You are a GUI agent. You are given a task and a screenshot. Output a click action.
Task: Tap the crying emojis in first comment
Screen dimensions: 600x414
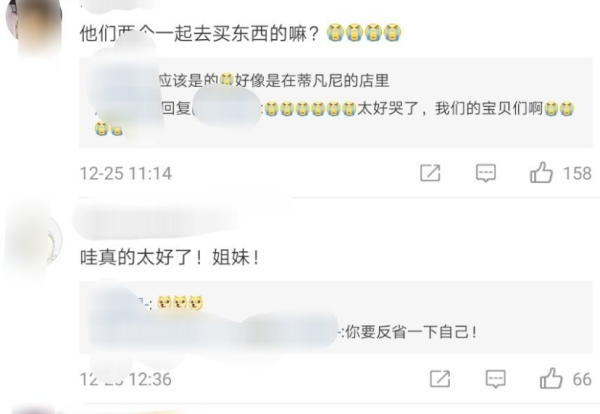coord(364,33)
